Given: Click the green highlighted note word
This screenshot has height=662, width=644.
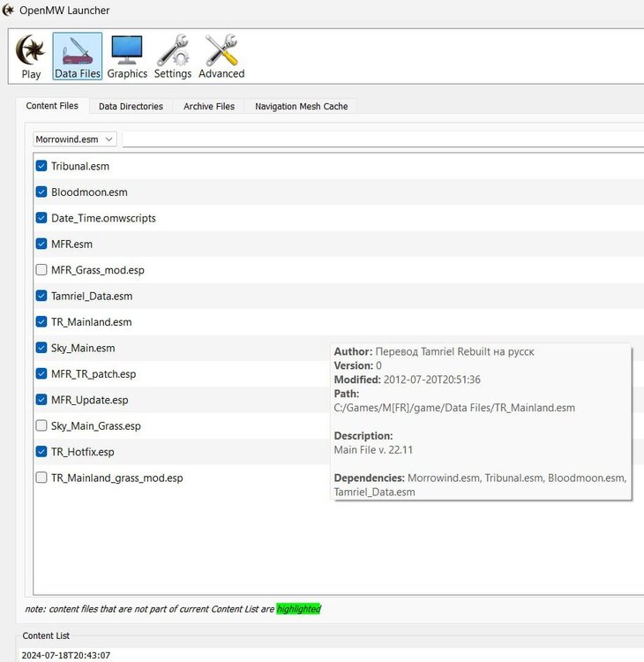Looking at the screenshot, I should pos(299,609).
